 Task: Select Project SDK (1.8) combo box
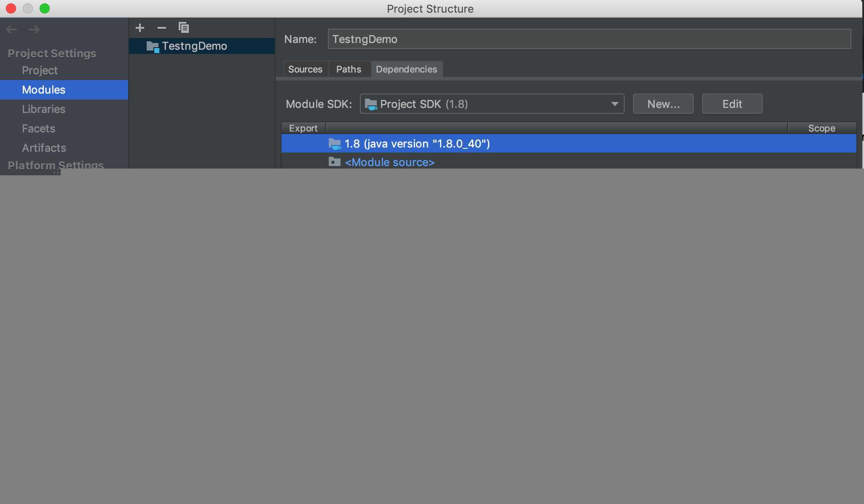click(x=492, y=104)
